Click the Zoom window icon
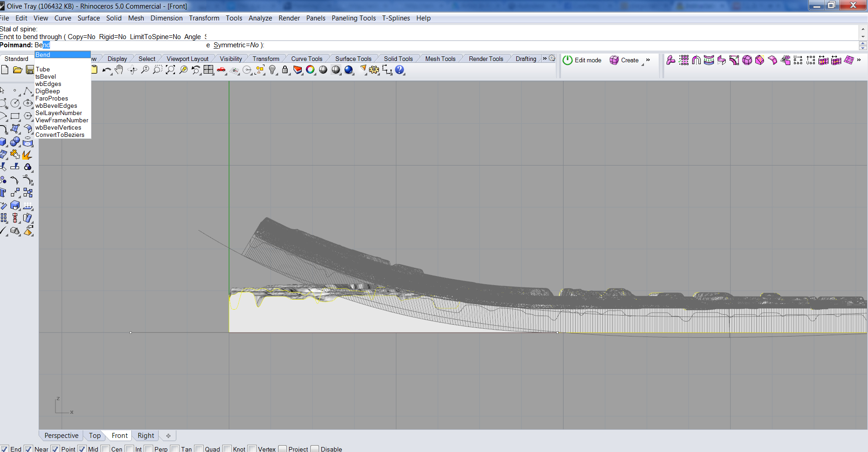 (x=158, y=70)
